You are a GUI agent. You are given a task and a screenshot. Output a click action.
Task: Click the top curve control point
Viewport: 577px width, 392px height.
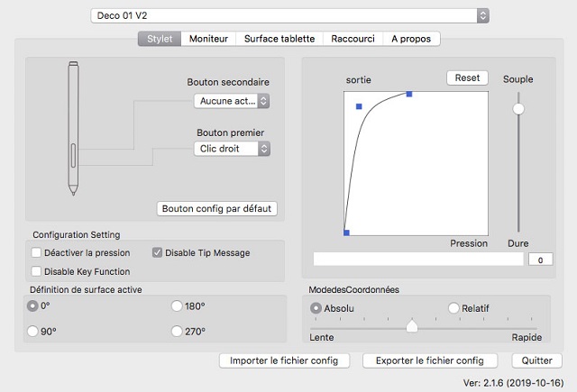tap(409, 94)
